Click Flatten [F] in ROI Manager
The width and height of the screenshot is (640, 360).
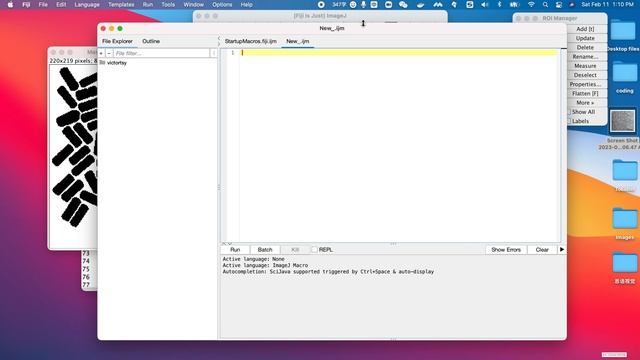coord(585,93)
